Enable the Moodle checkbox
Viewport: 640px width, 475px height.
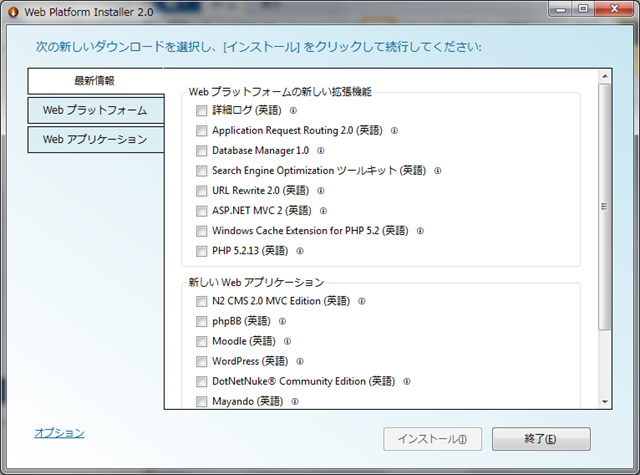202,341
